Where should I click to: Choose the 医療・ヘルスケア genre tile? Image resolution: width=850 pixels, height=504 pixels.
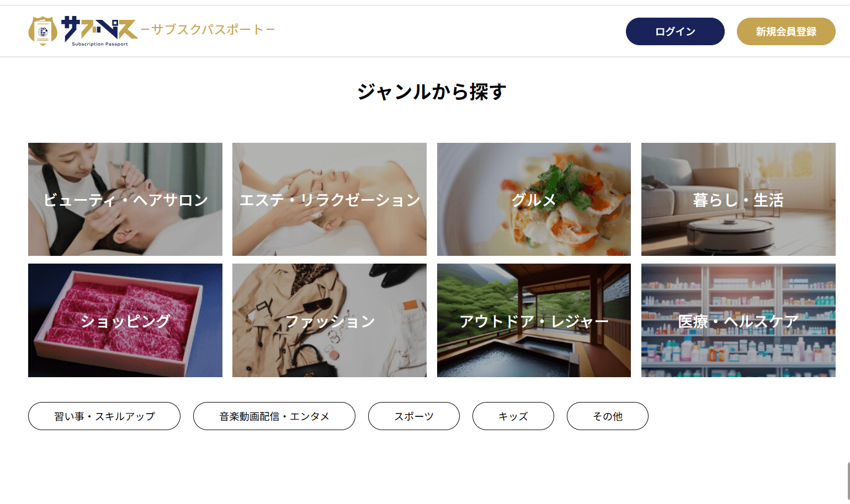739,320
